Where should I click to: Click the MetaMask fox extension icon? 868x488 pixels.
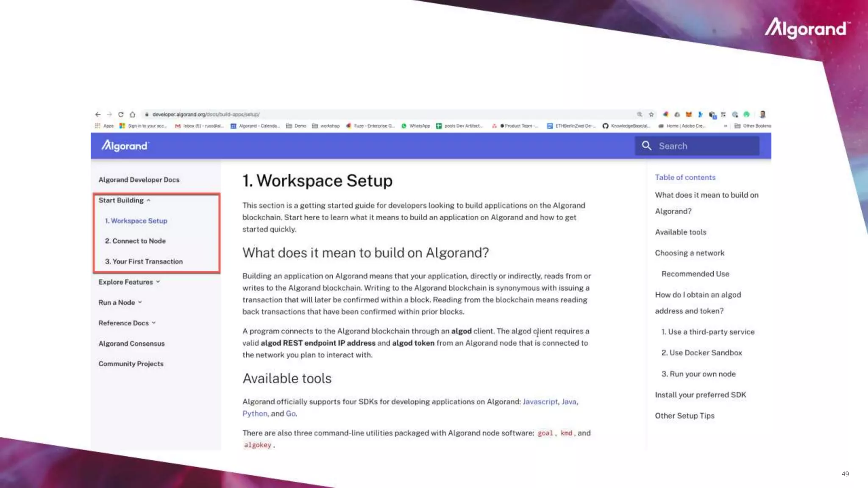pyautogui.click(x=689, y=114)
